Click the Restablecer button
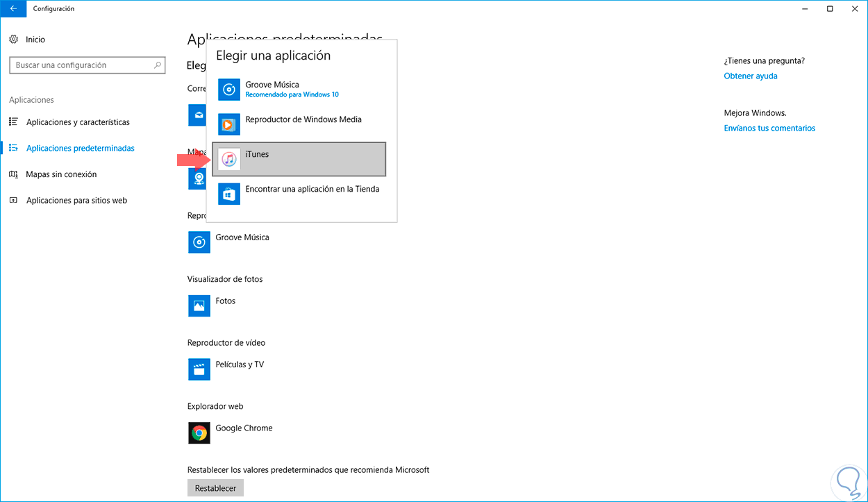This screenshot has height=502, width=868. (215, 488)
